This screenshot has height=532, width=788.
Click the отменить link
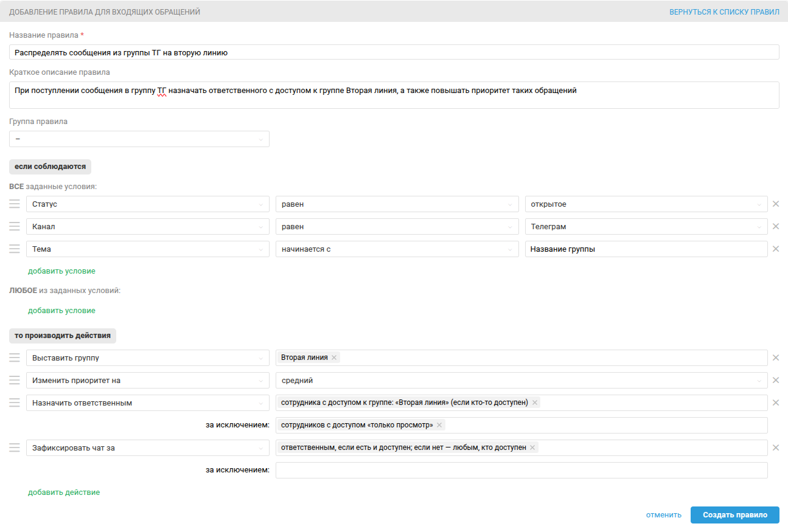click(663, 515)
